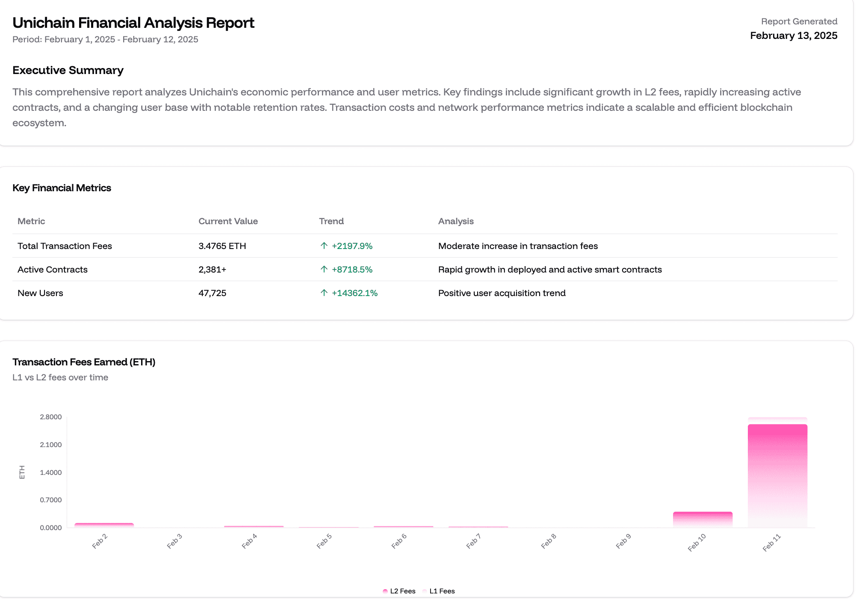Image resolution: width=868 pixels, height=599 pixels.
Task: Toggle the L1 Fees legend marker
Action: coord(425,591)
